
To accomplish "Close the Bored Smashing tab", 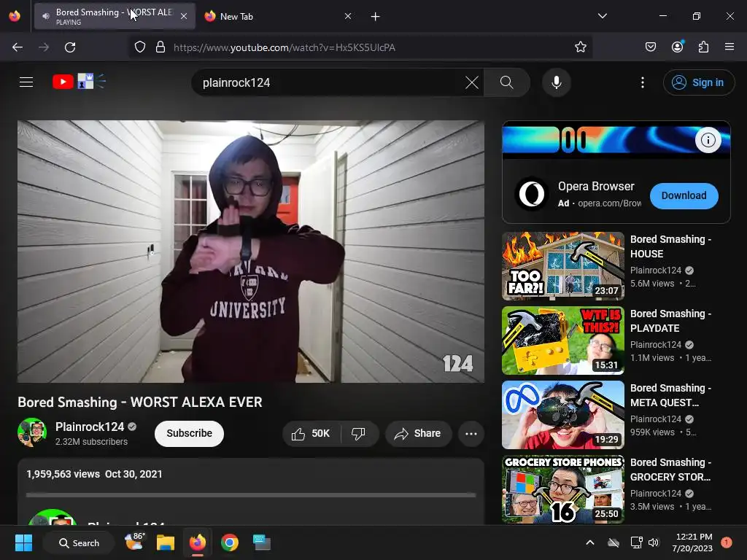I will tap(184, 16).
